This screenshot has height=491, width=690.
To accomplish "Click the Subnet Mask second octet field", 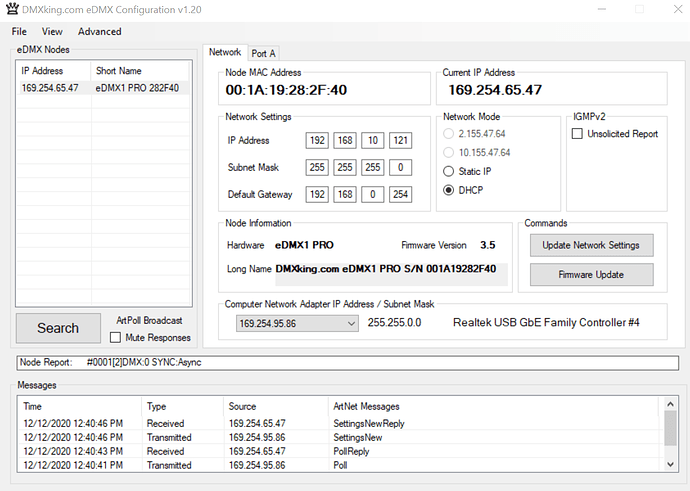I will pyautogui.click(x=345, y=167).
